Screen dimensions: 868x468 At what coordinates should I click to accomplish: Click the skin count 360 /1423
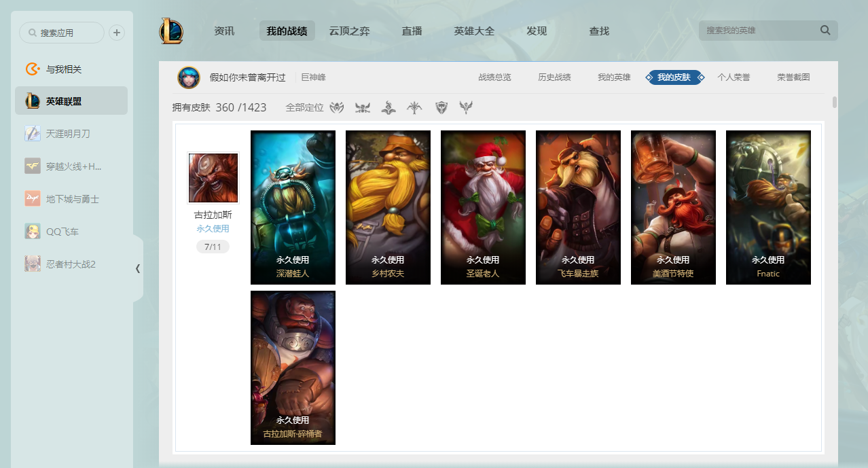241,107
